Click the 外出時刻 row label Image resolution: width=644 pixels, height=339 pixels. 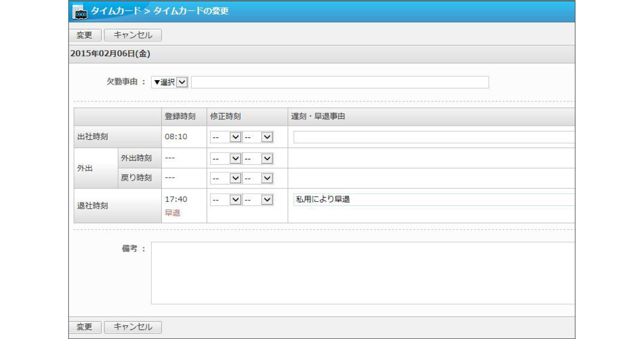coord(136,158)
